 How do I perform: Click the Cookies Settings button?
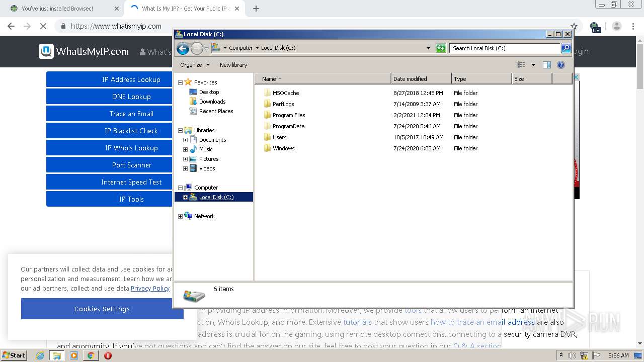(x=102, y=309)
